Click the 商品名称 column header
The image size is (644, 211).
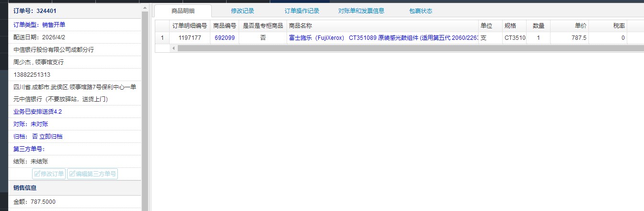click(382, 26)
